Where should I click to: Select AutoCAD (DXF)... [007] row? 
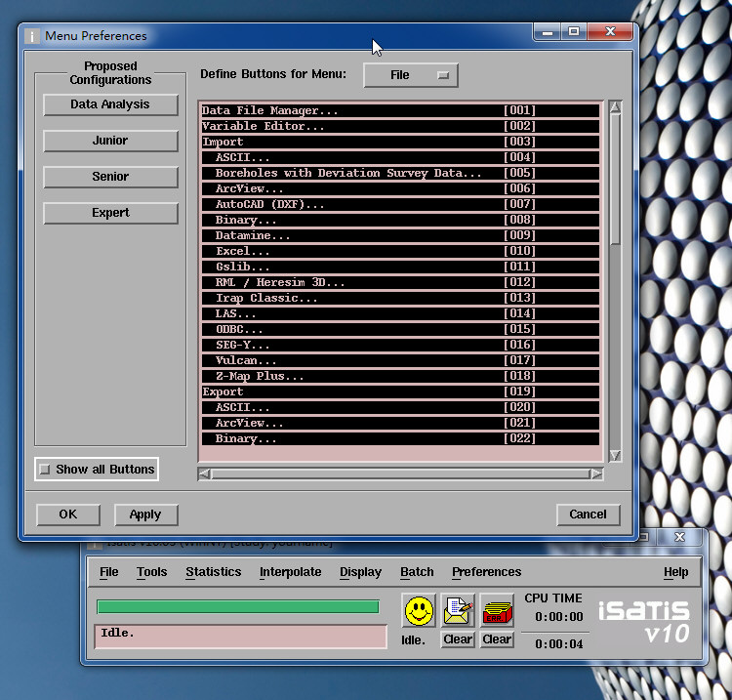(400, 205)
